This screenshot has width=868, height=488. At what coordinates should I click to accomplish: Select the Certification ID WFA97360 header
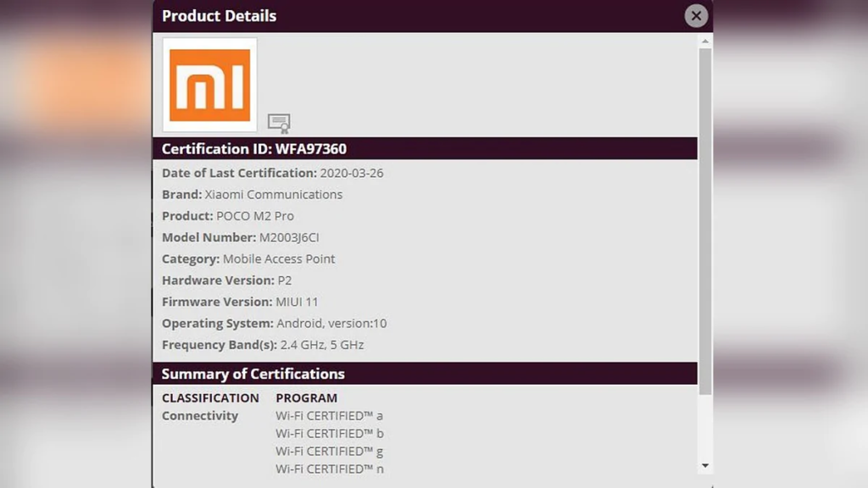pyautogui.click(x=254, y=149)
